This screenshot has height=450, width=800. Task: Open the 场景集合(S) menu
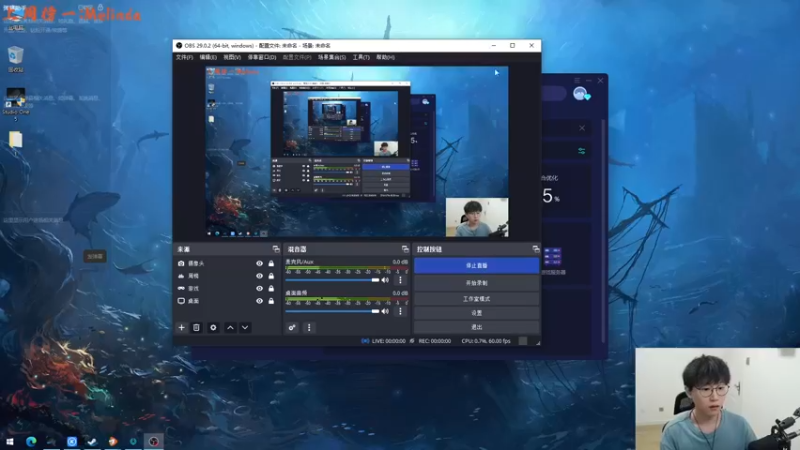[332, 58]
